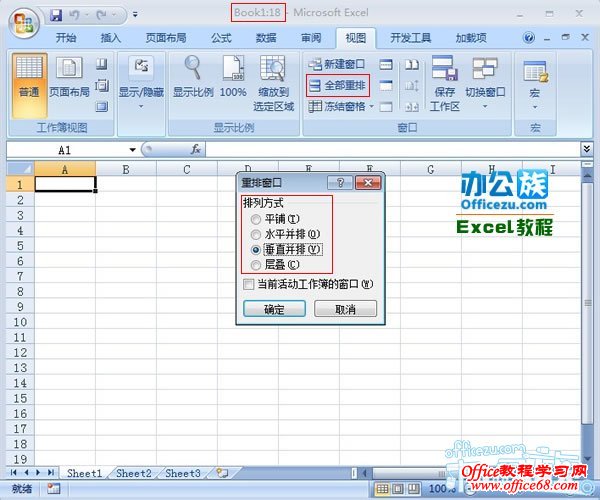Image resolution: width=600 pixels, height=500 pixels.
Task: Open undo history dropdown arrow
Action: coord(87,15)
